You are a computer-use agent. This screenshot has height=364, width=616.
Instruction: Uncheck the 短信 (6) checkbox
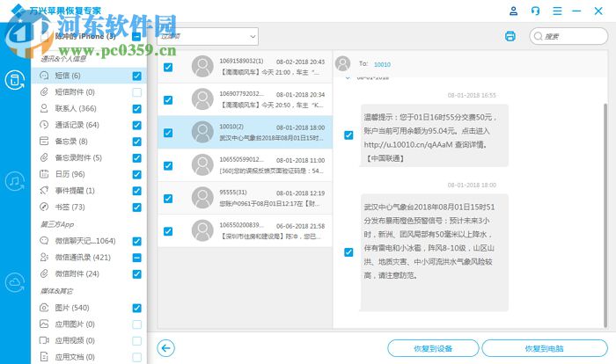tap(136, 76)
